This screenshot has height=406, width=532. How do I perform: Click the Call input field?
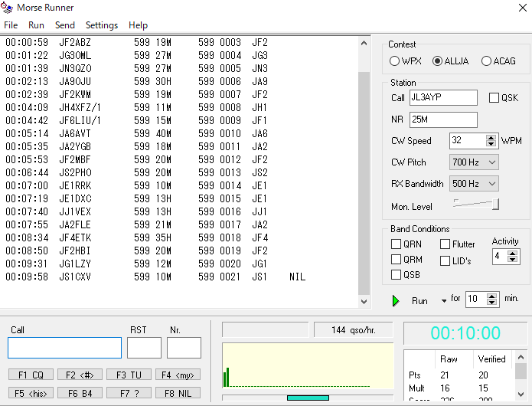(64, 348)
